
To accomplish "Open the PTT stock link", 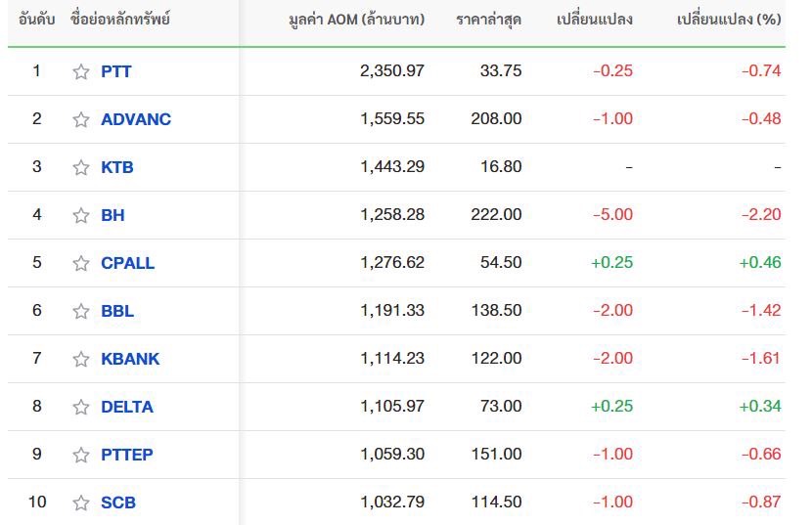I will 115,71.
